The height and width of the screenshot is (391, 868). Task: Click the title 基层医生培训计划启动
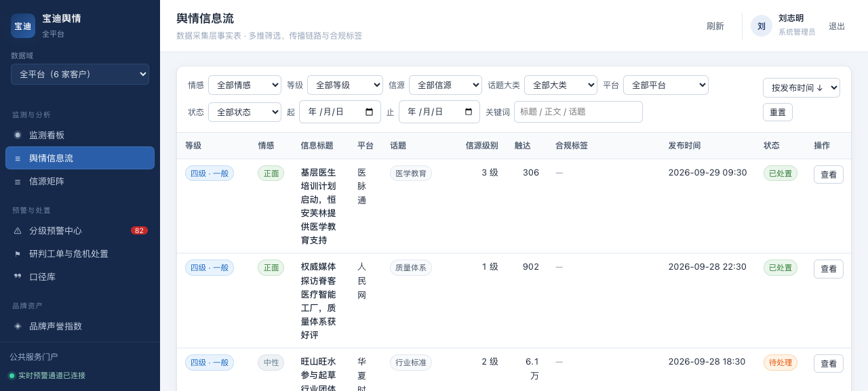(x=319, y=206)
